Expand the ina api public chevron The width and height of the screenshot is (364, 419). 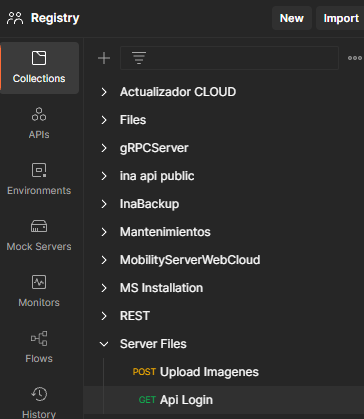(104, 176)
